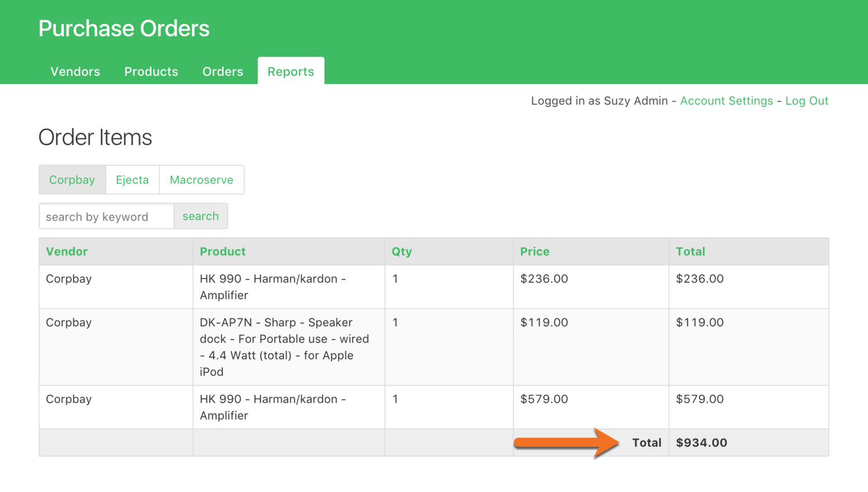868x492 pixels.
Task: Open Account Settings link
Action: click(x=726, y=101)
